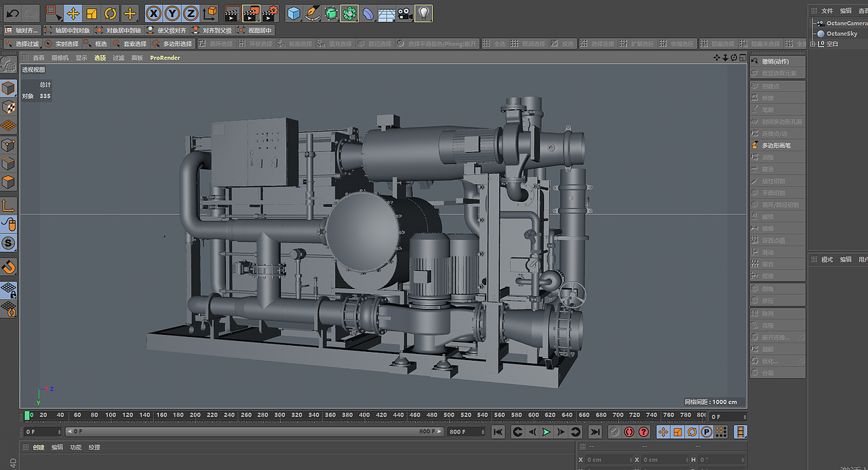The width and height of the screenshot is (868, 470).
Task: Open the ProRender viewport menu
Action: (165, 58)
